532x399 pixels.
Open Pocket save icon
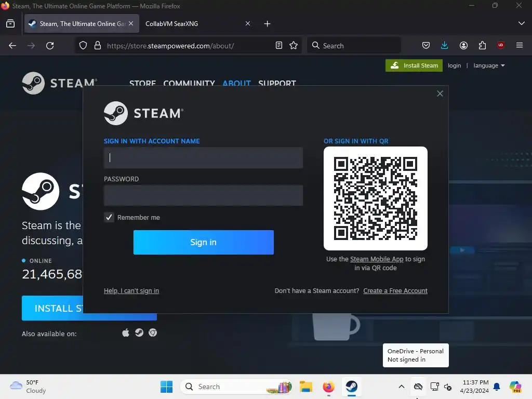(x=426, y=46)
